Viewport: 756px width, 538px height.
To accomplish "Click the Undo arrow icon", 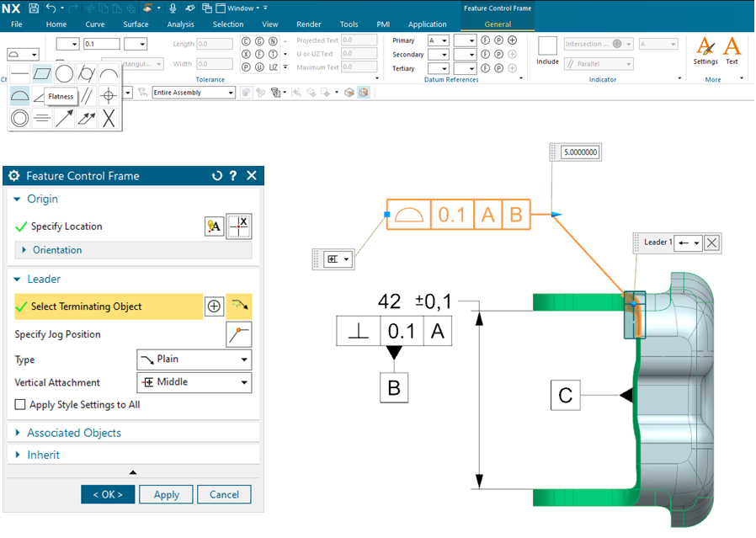I will [x=51, y=8].
